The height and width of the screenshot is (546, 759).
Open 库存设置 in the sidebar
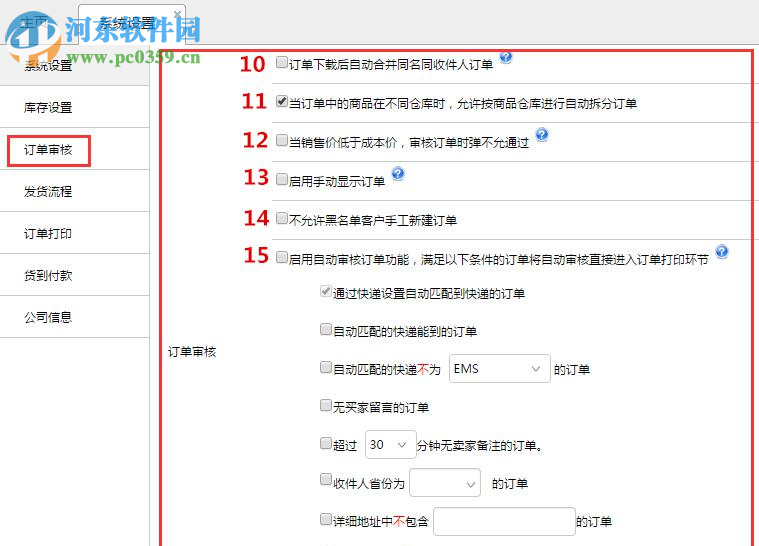75,107
